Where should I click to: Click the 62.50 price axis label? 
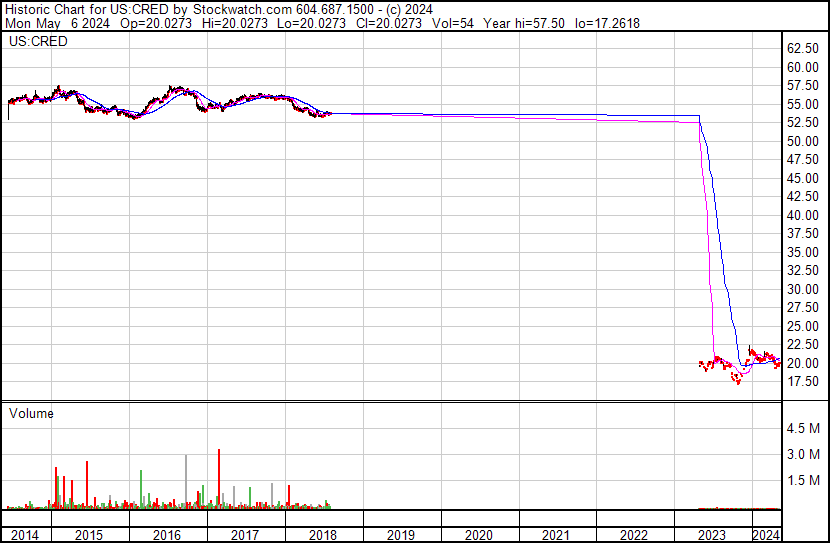tap(802, 49)
